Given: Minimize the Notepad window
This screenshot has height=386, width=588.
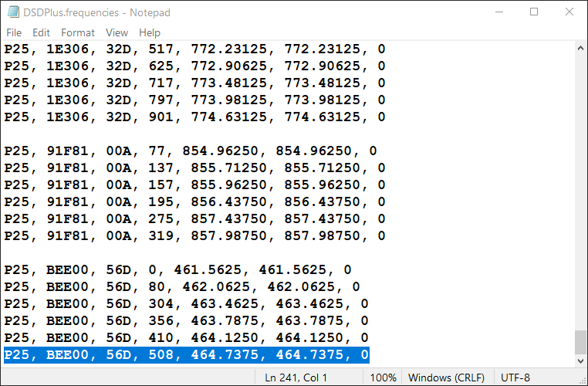Looking at the screenshot, I should (499, 12).
